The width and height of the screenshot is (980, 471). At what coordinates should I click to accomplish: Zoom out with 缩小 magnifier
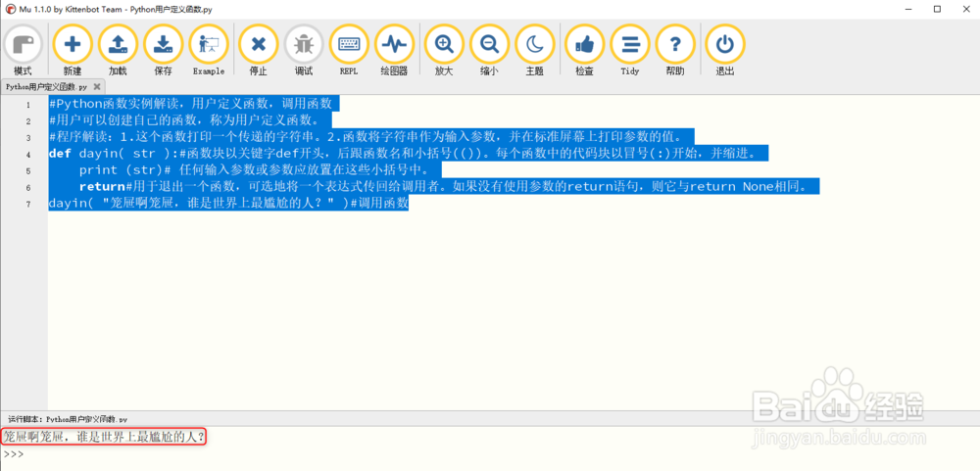coord(489,50)
